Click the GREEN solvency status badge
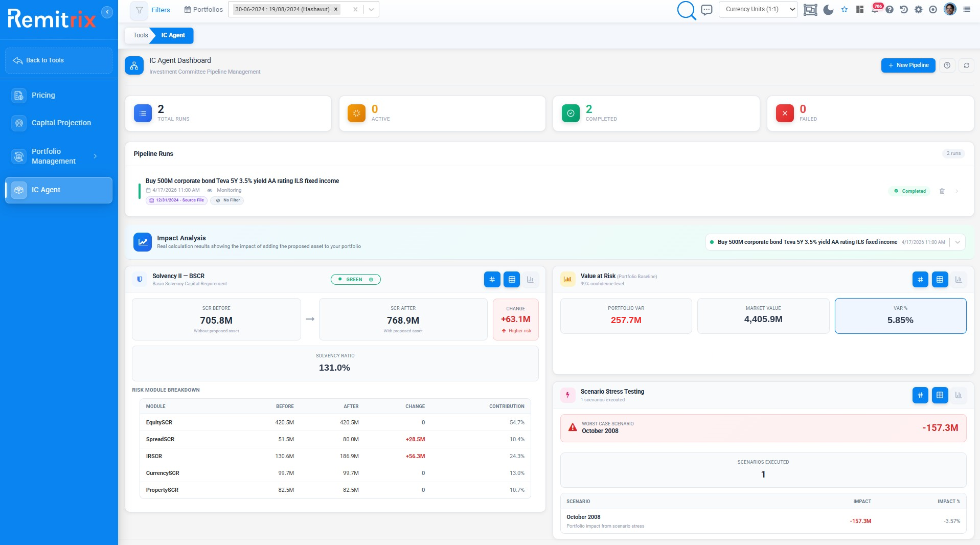The width and height of the screenshot is (980, 545). [355, 280]
